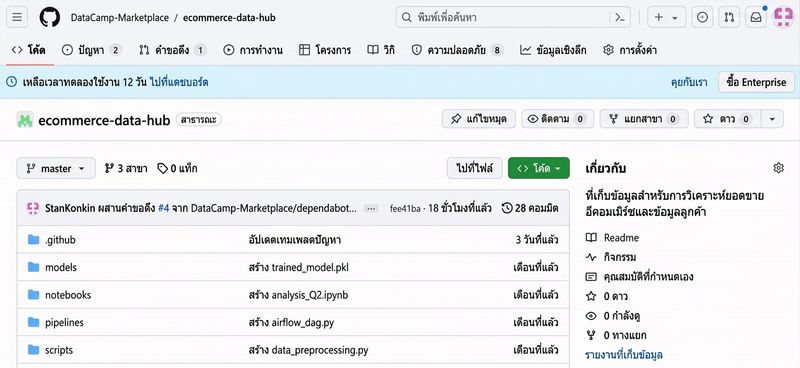Open the สร้าง airflow_dag.py commit message
The width and height of the screenshot is (800, 368).
291,323
